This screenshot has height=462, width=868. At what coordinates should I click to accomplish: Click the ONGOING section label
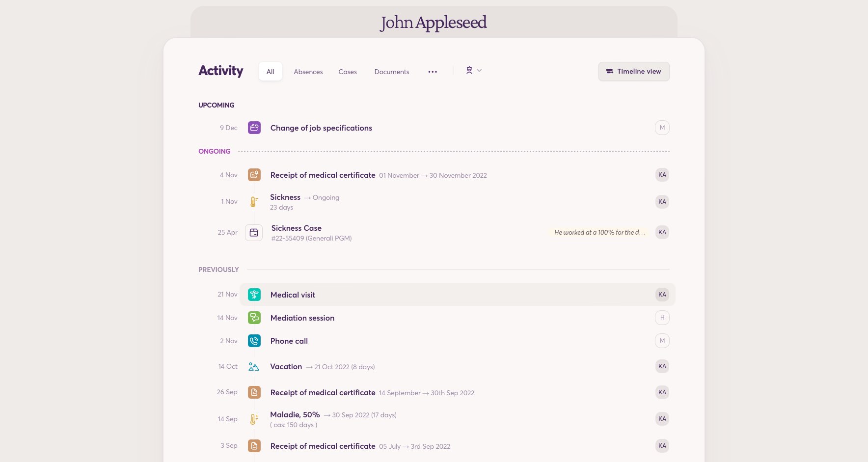point(215,151)
